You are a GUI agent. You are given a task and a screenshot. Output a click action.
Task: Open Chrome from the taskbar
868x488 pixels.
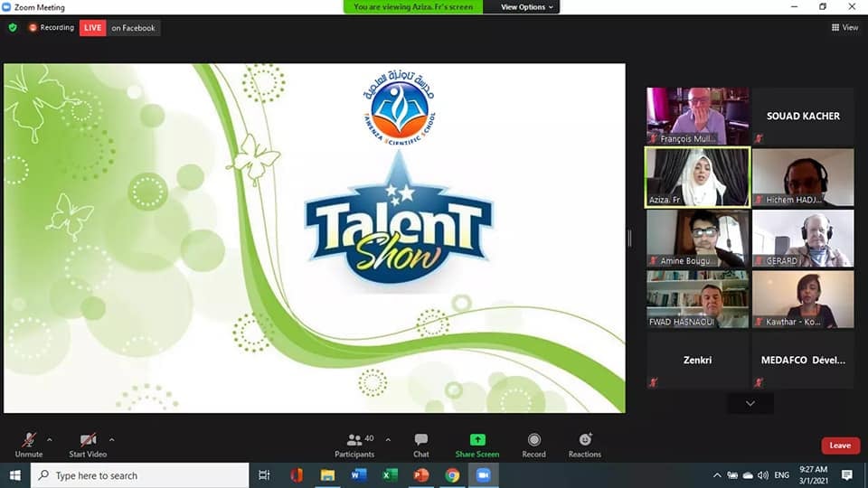[452, 475]
